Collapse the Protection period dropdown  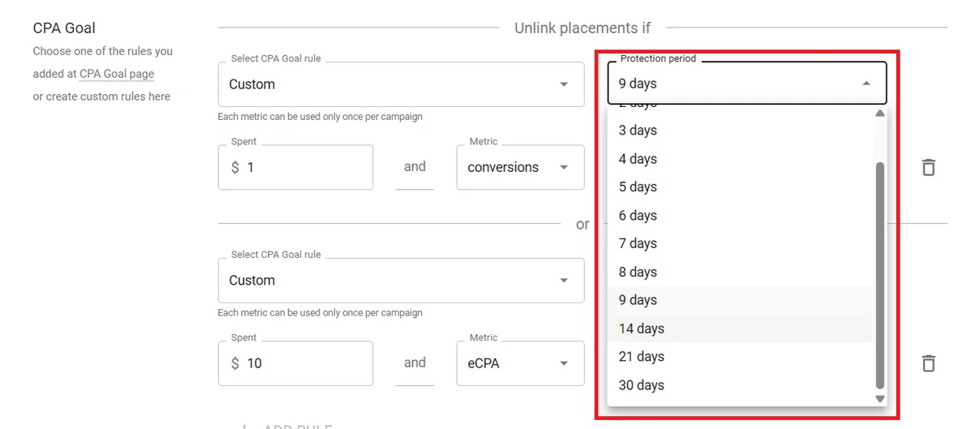coord(866,84)
